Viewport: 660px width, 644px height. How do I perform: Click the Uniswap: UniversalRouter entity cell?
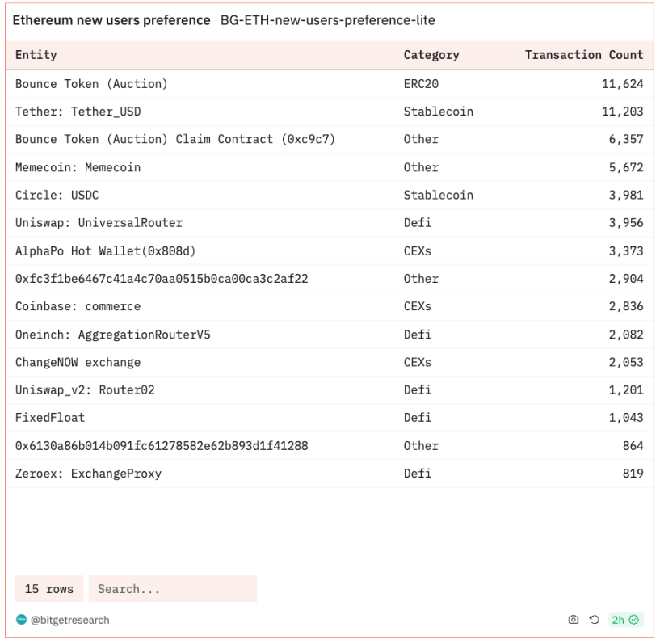99,223
